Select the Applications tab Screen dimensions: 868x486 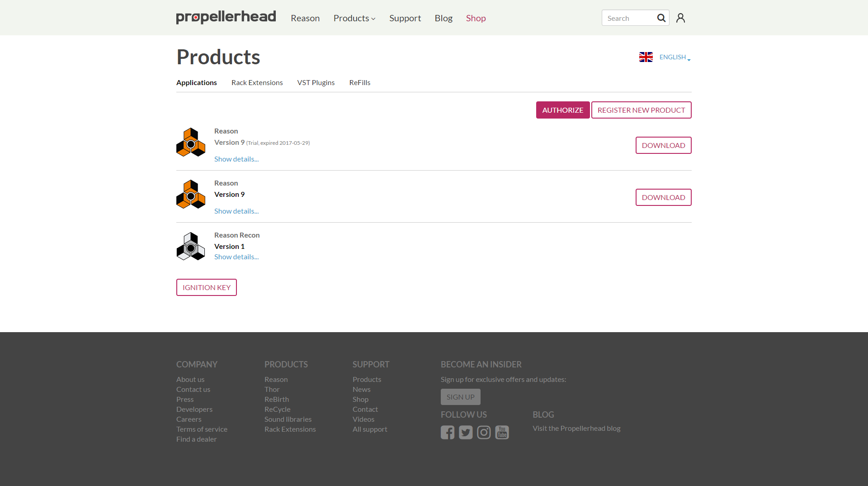(x=197, y=82)
